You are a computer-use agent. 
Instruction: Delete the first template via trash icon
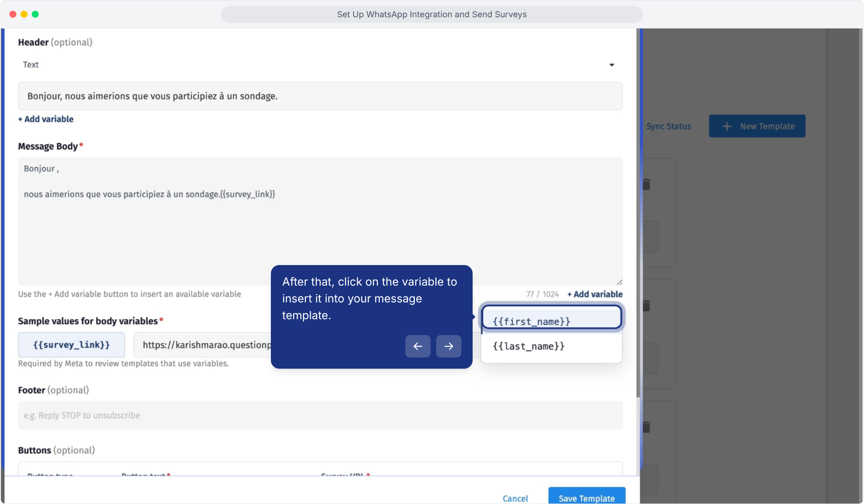tap(647, 184)
